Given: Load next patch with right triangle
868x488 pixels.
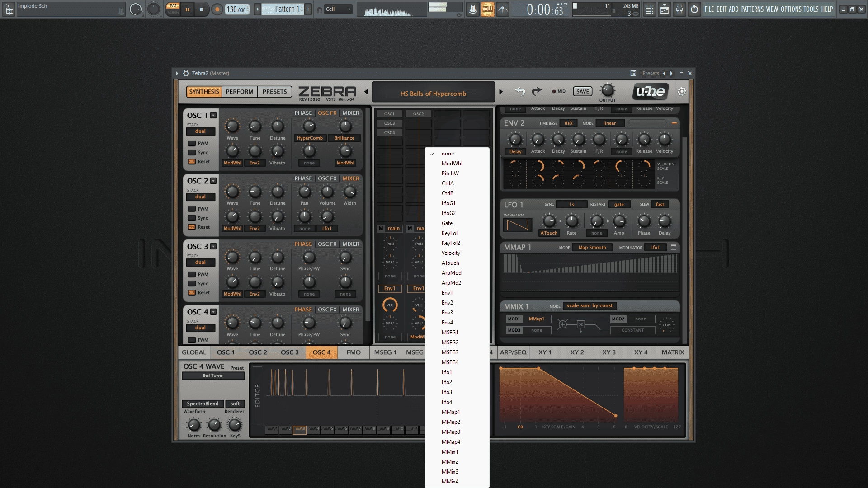Looking at the screenshot, I should (501, 92).
